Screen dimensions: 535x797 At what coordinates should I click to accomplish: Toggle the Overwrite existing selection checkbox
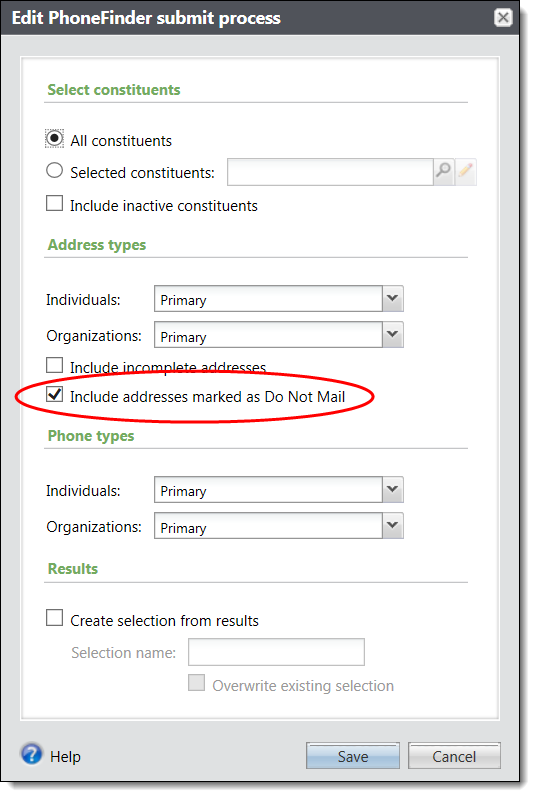coord(197,683)
